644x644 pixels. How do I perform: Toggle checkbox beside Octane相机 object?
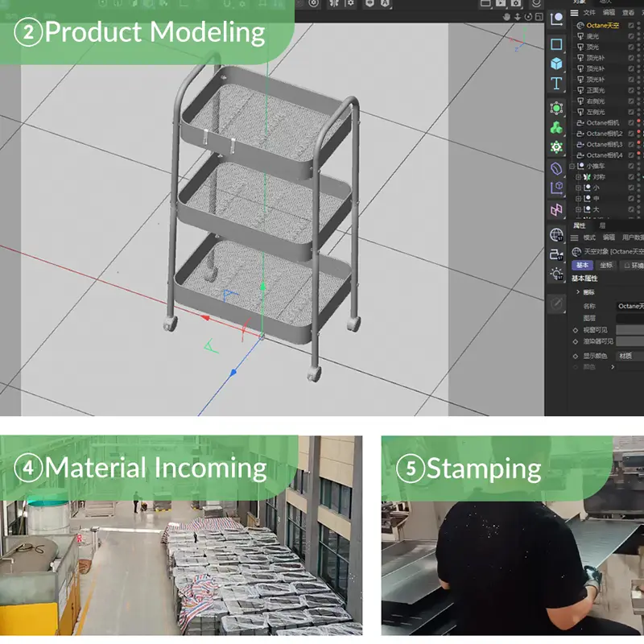tap(631, 122)
